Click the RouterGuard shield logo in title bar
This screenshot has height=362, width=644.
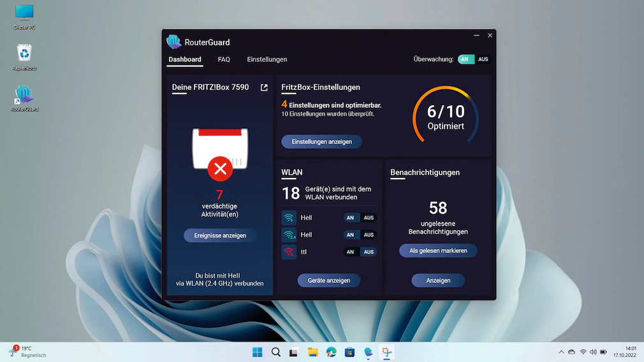coord(173,42)
